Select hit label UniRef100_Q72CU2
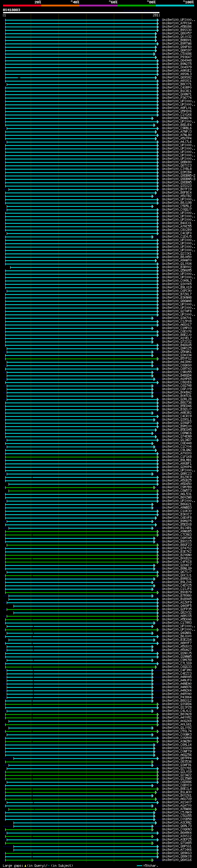The height and width of the screenshot is (868, 197). (177, 341)
